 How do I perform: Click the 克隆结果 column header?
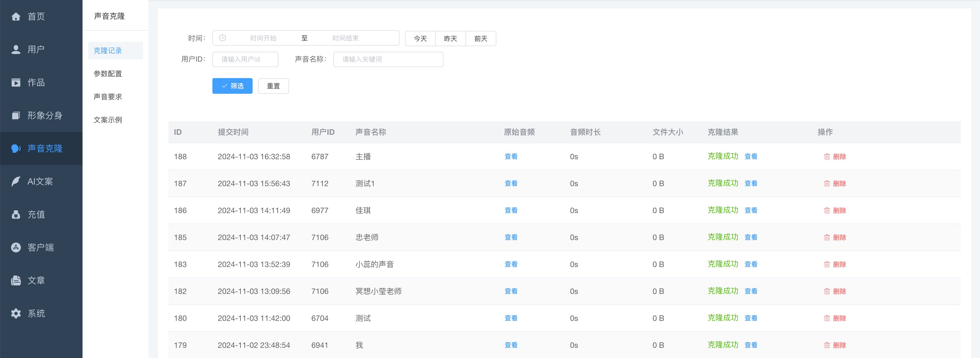722,132
